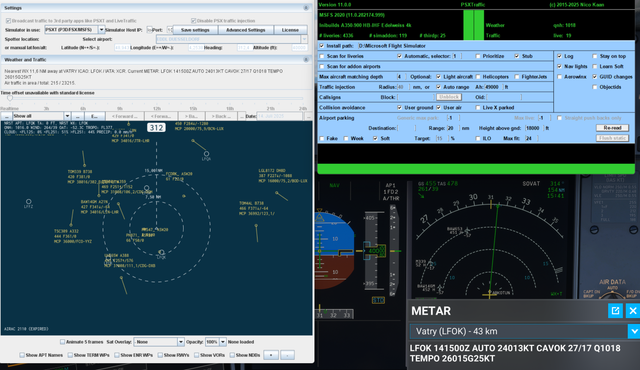Toggle Auto range checkbox
640x370 pixels.
click(x=439, y=87)
